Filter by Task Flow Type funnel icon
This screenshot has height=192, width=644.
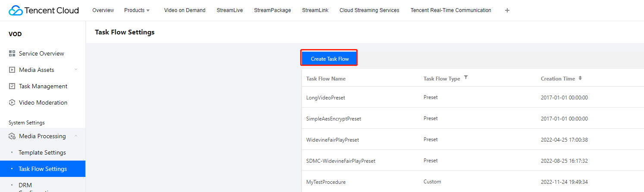click(466, 78)
